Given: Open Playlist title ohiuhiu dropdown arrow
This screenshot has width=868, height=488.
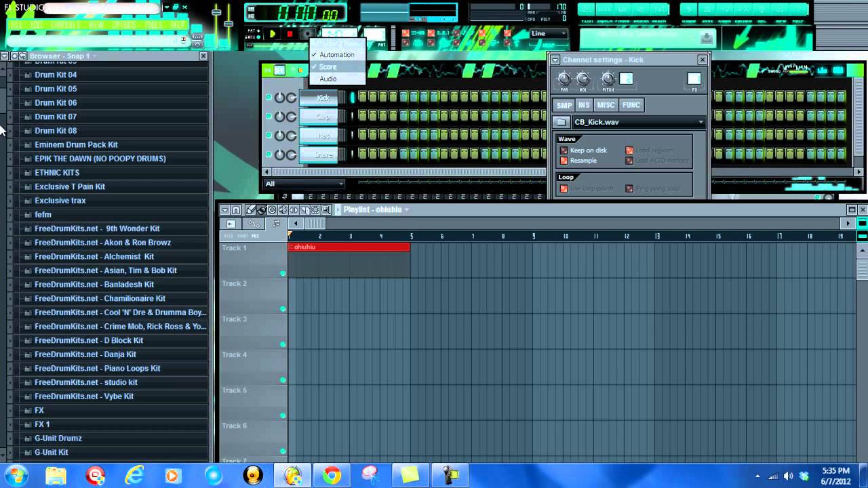Looking at the screenshot, I should click(406, 210).
